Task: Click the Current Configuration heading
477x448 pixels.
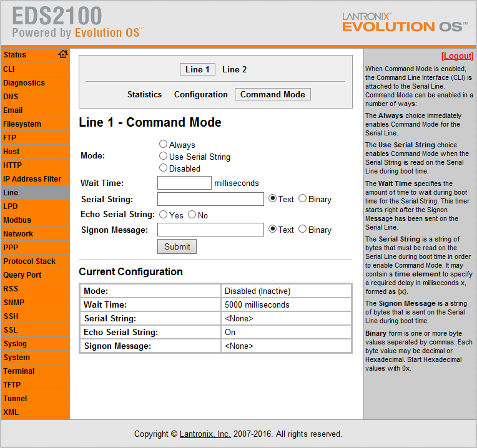Action: coord(131,271)
